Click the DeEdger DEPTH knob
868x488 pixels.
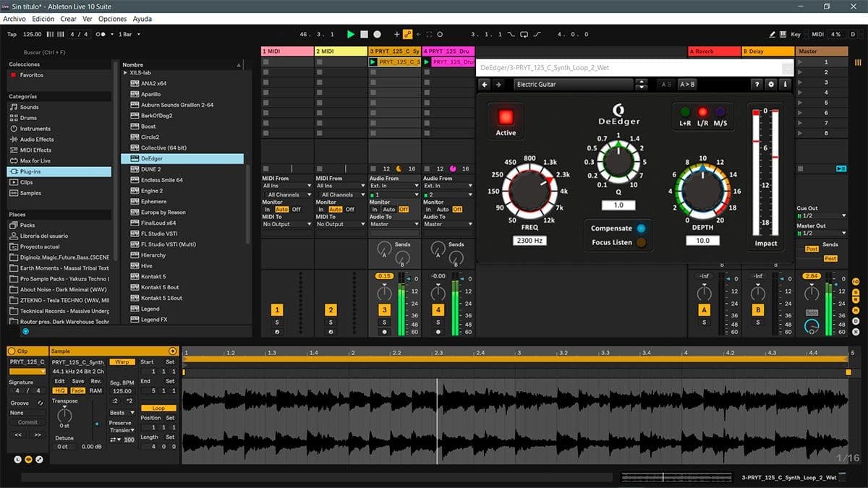(x=702, y=190)
